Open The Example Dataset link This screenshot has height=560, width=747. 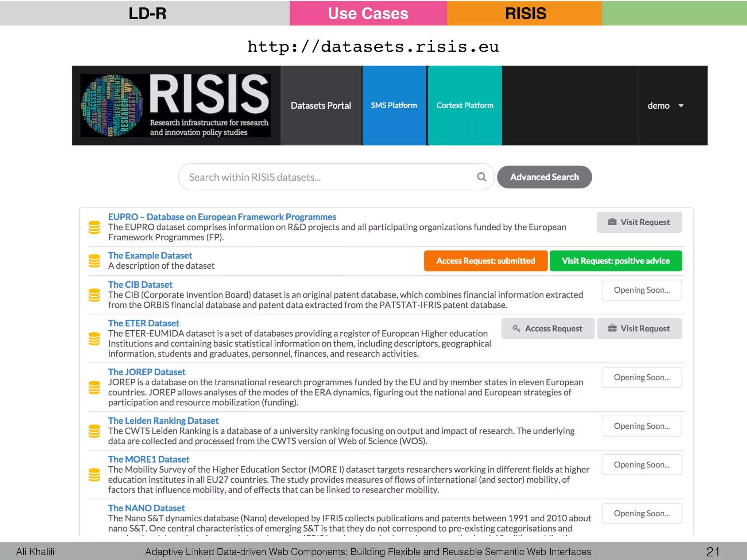click(150, 256)
